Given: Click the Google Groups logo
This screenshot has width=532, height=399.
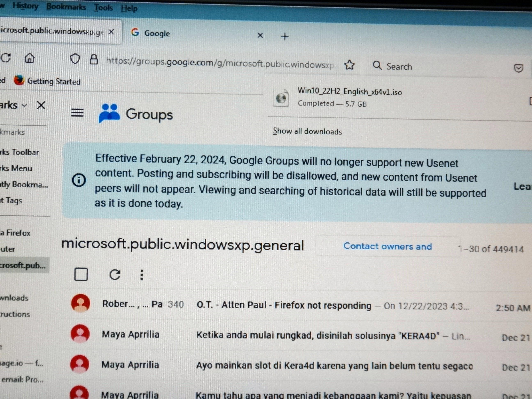Looking at the screenshot, I should pos(135,114).
